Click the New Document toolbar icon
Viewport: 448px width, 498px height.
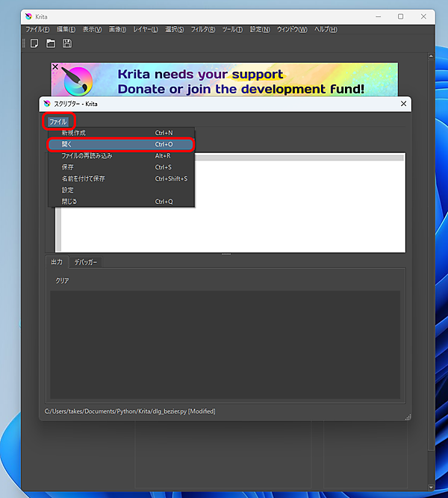pyautogui.click(x=34, y=44)
